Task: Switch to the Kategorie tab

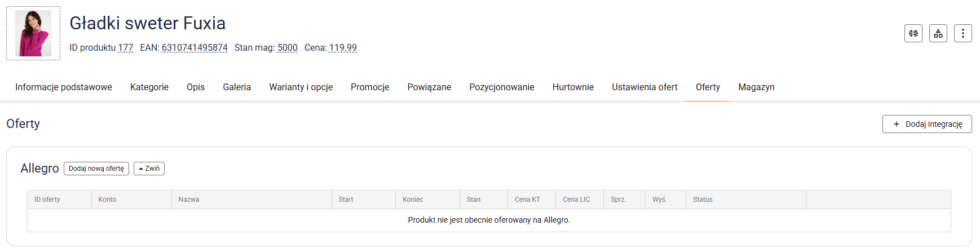Action: [x=149, y=87]
